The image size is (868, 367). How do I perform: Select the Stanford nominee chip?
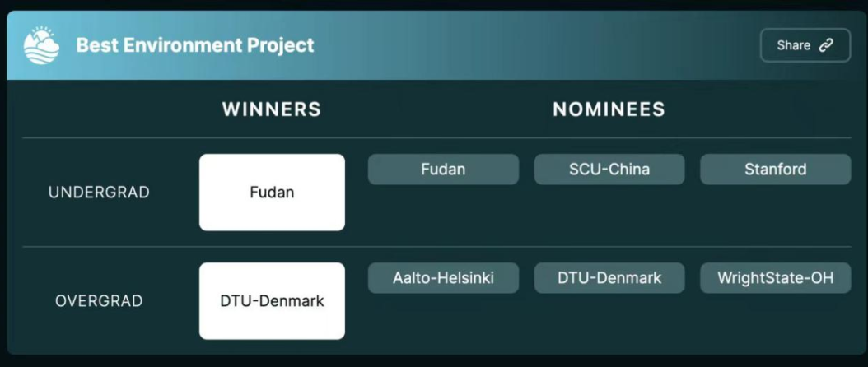click(775, 170)
